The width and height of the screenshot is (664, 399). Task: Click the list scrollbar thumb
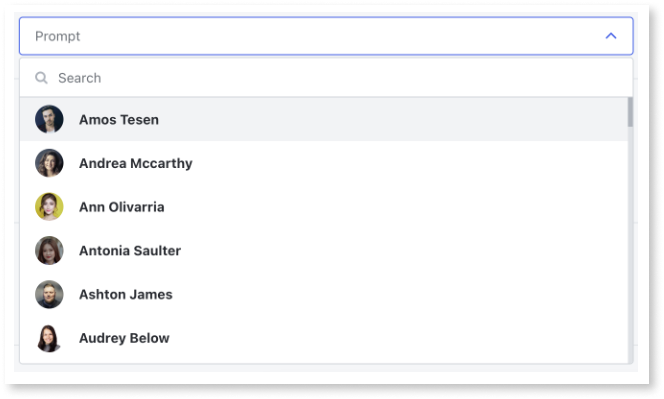click(x=630, y=112)
